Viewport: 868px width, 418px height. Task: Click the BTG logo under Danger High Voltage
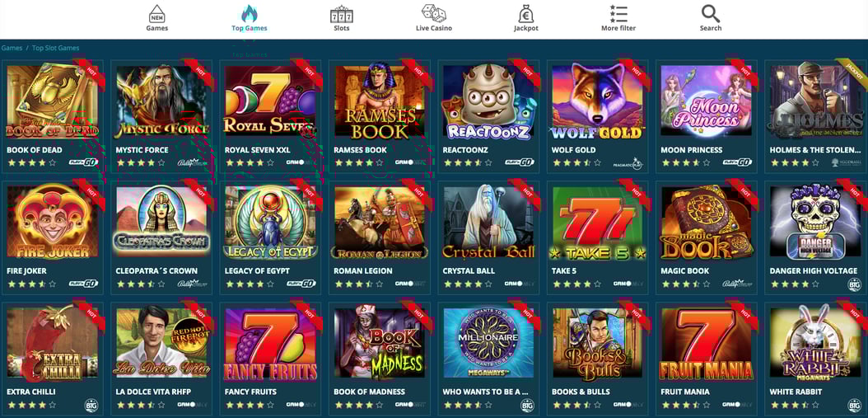pyautogui.click(x=854, y=284)
